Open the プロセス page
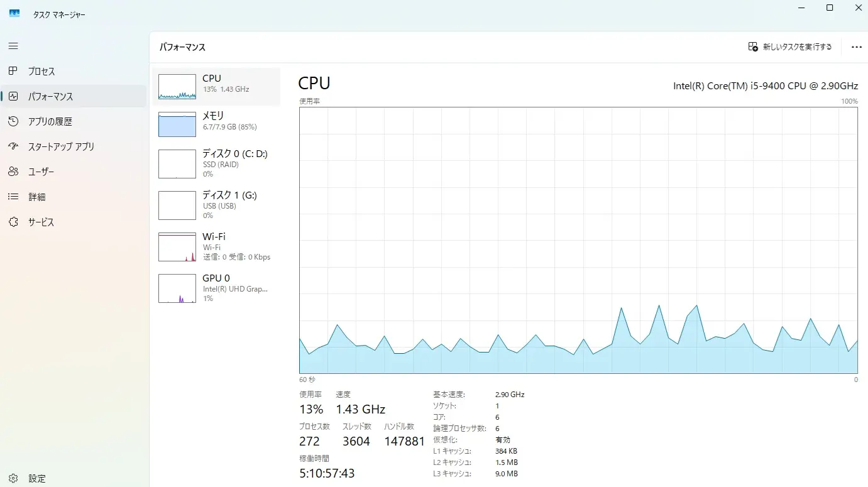Screen dimensions: 868x487 tap(74, 71)
